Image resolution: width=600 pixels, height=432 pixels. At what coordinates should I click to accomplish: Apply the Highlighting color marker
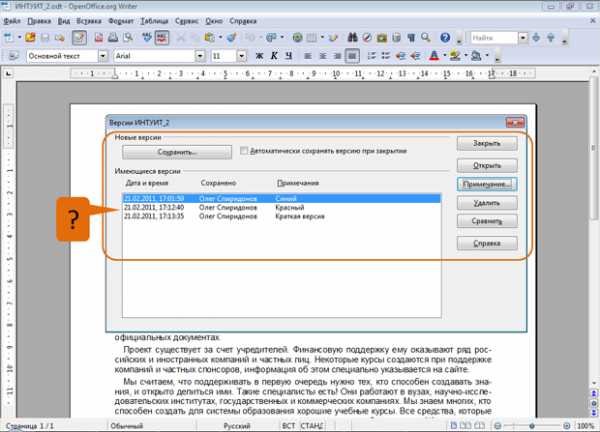[x=455, y=56]
